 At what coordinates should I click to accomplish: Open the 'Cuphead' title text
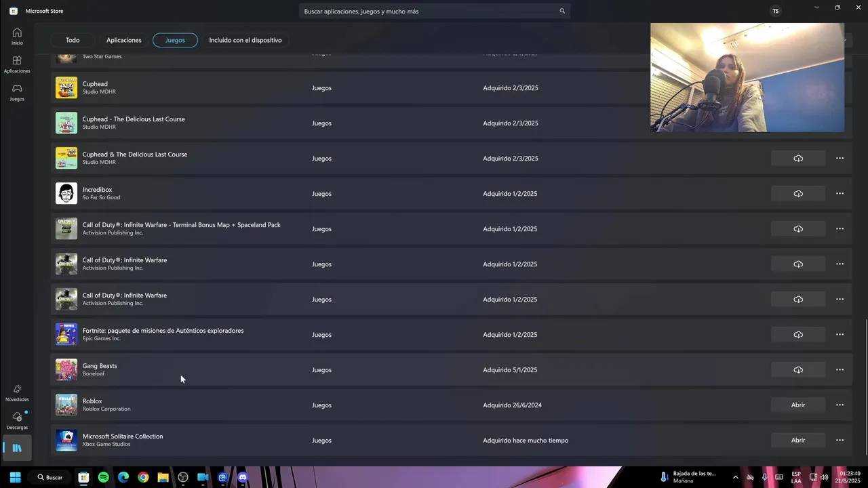coord(95,84)
